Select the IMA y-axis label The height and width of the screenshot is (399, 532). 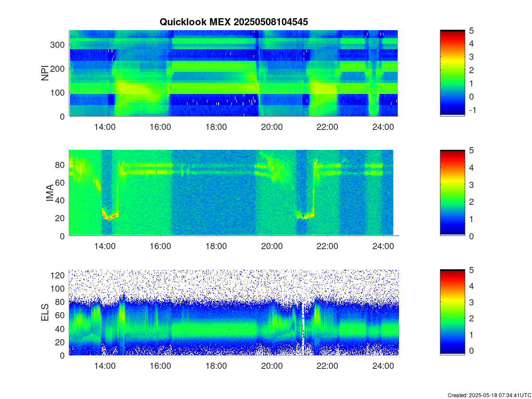click(x=50, y=193)
